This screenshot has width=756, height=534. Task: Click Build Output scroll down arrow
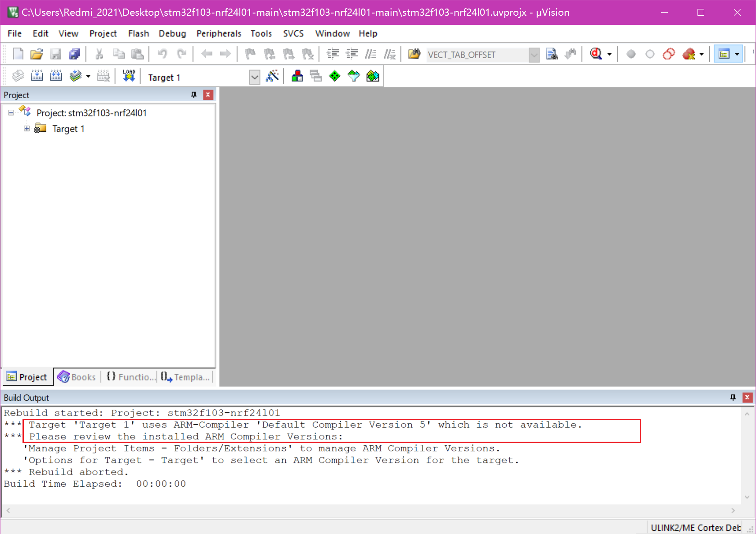point(747,497)
